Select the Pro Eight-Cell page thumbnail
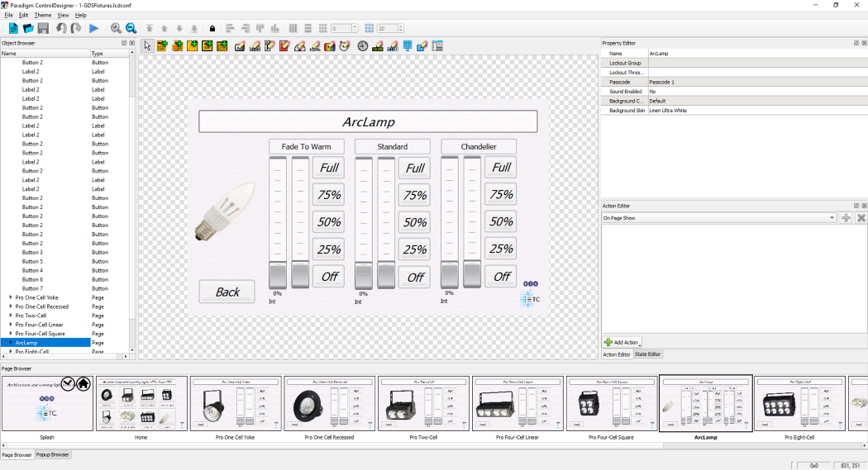 (800, 404)
